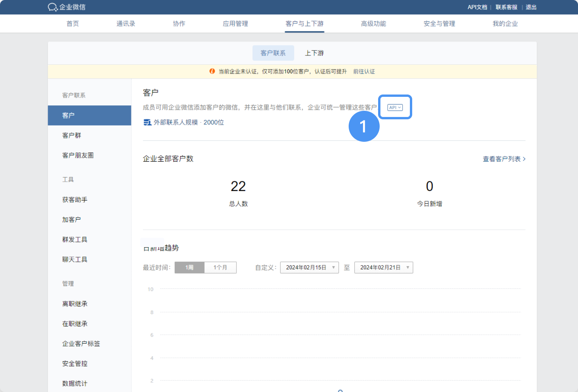The image size is (578, 392).
Task: Open the end date 2024年02月21日 dropdown
Action: point(384,268)
